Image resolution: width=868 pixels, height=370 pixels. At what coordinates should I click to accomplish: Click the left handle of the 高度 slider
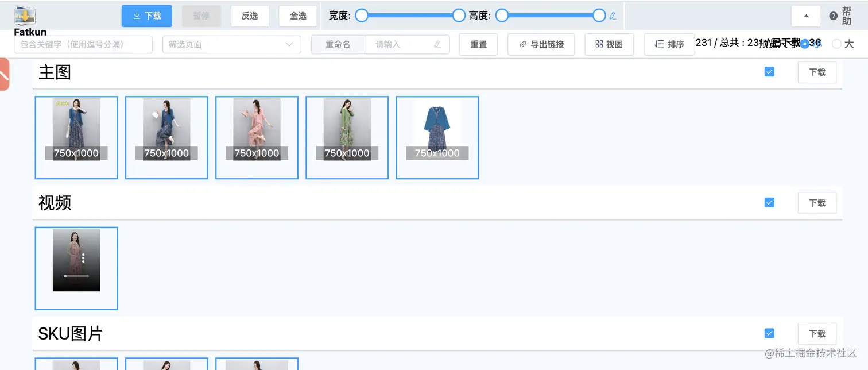pos(502,16)
